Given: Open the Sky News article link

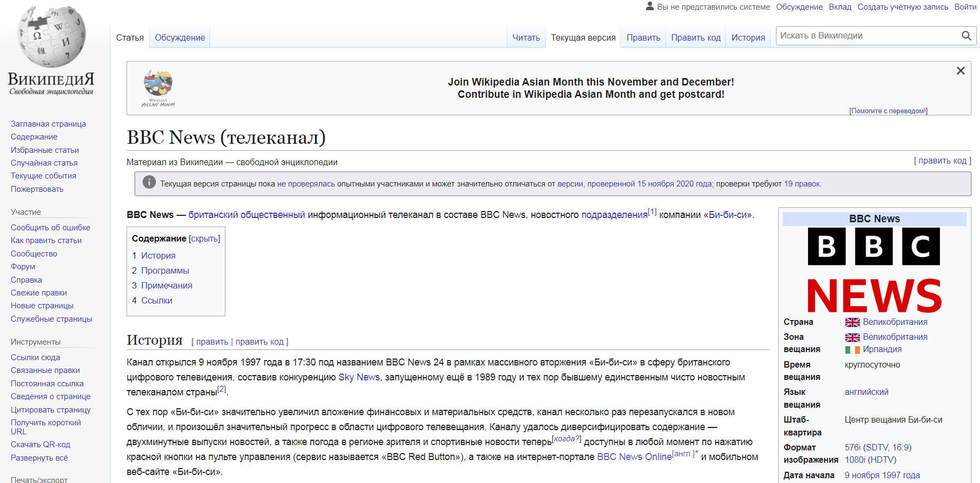Looking at the screenshot, I should 359,377.
